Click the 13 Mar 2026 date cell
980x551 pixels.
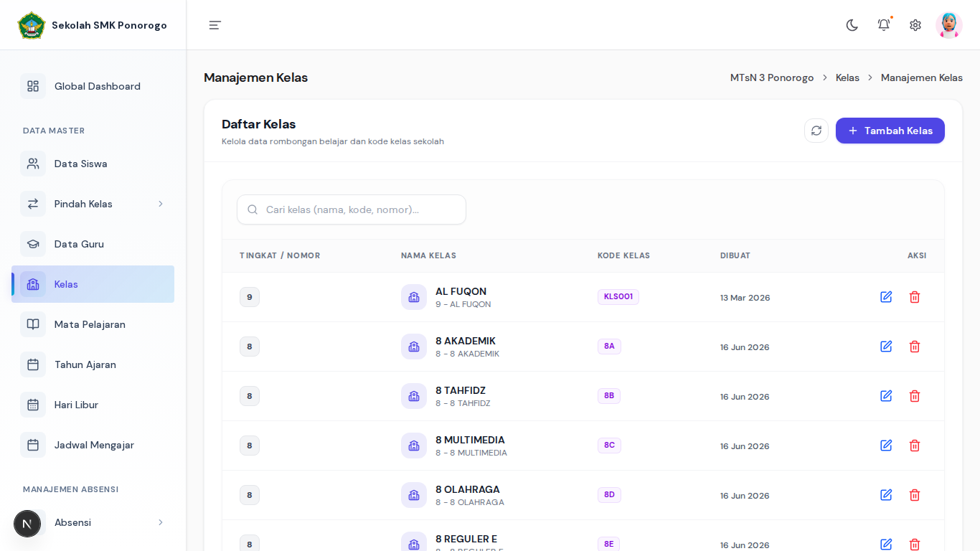745,298
